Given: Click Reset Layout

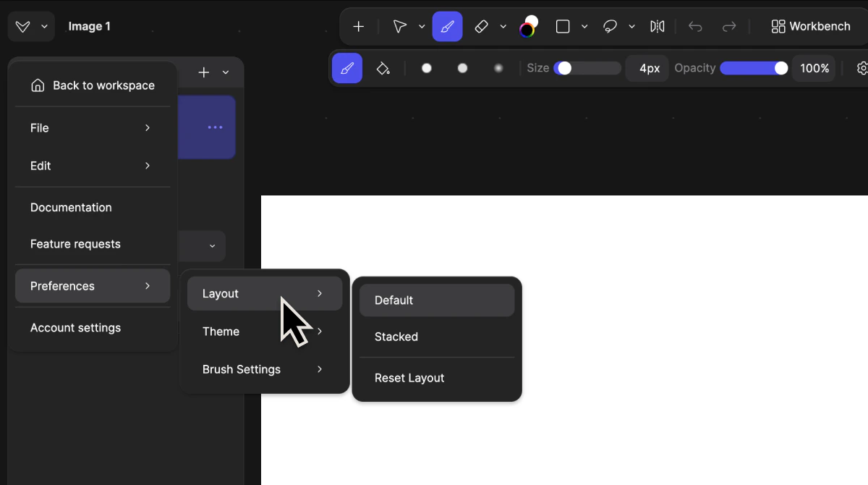Looking at the screenshot, I should pos(437,378).
